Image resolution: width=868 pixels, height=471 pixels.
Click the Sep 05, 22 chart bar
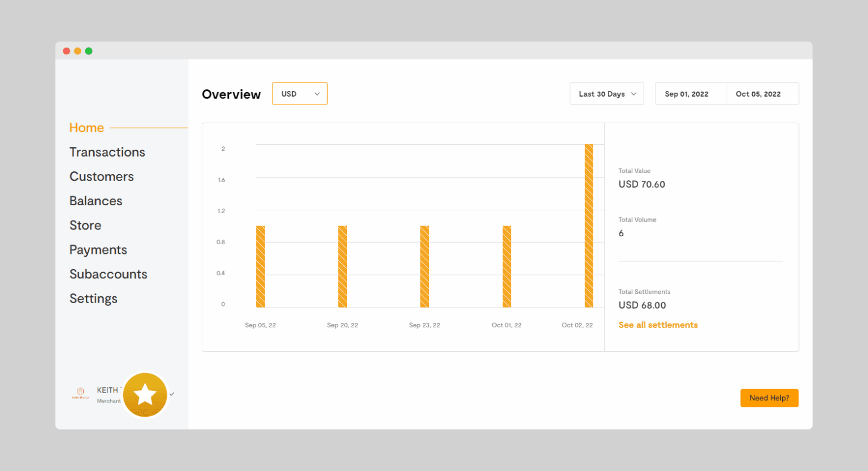[261, 267]
